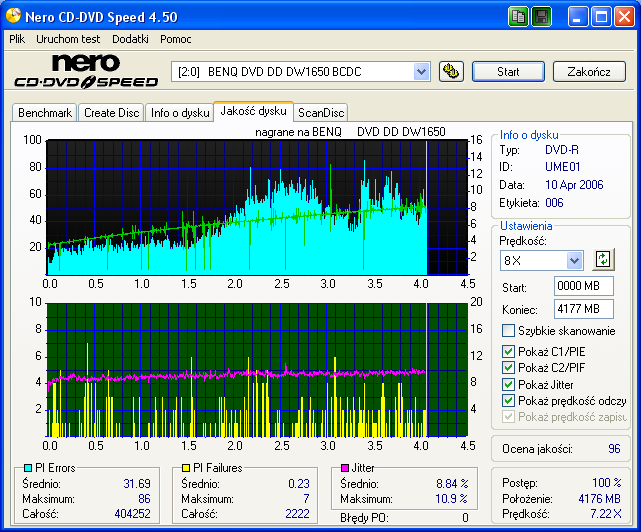Switch to the Benchmark tab
The height and width of the screenshot is (532, 641).
click(45, 113)
